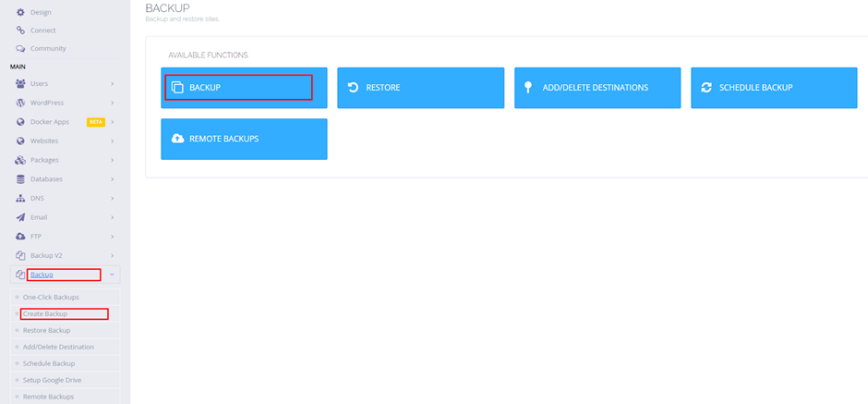Click the DNS sitemap icon
This screenshot has width=868, height=404.
[x=20, y=199]
